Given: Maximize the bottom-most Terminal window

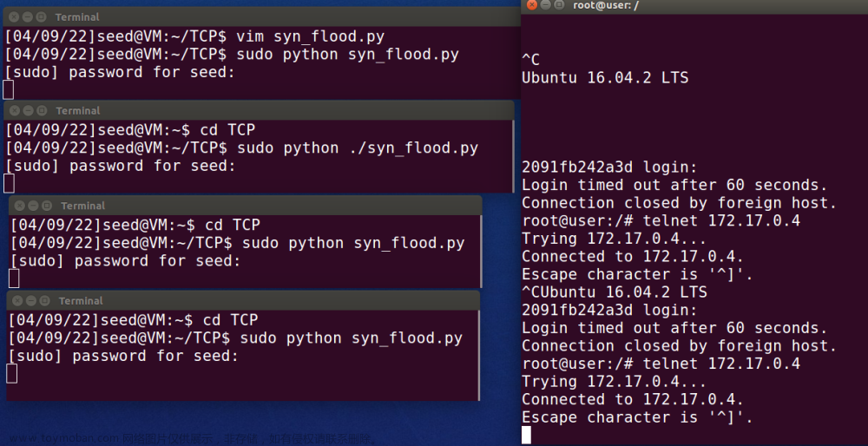Looking at the screenshot, I should point(45,301).
